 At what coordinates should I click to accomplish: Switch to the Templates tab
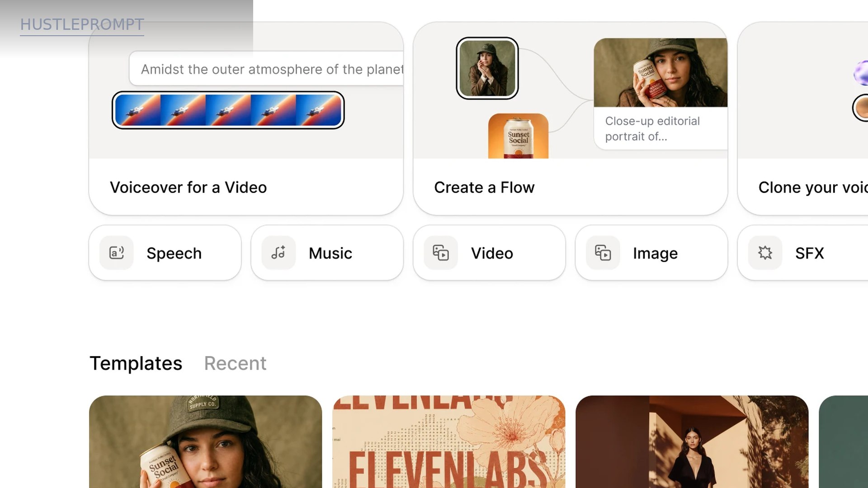pos(136,363)
